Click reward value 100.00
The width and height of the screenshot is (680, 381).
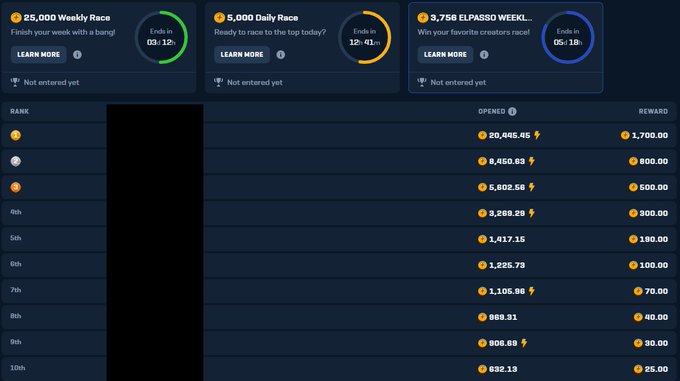pyautogui.click(x=654, y=265)
